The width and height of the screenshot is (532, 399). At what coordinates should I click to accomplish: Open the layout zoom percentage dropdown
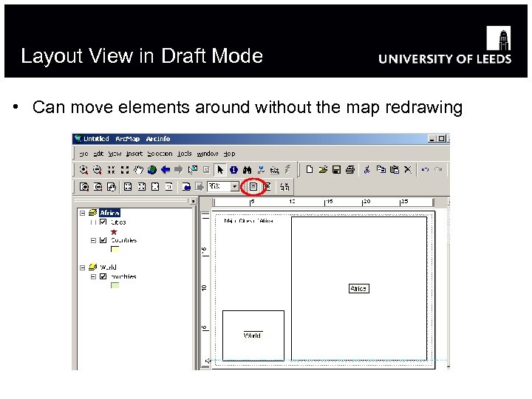tap(234, 187)
